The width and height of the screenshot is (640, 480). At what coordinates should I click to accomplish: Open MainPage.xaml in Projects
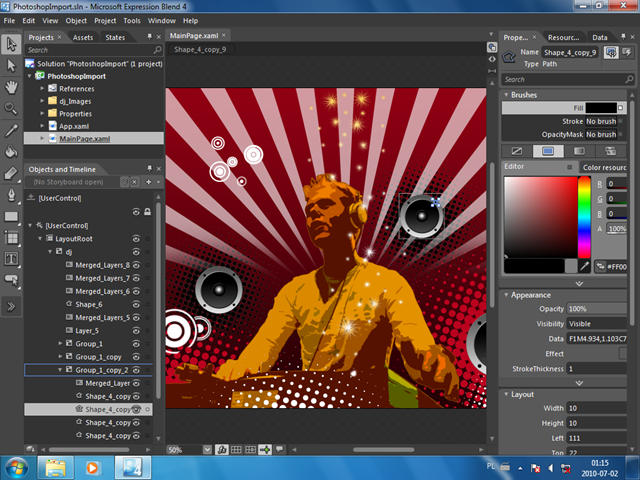click(84, 139)
